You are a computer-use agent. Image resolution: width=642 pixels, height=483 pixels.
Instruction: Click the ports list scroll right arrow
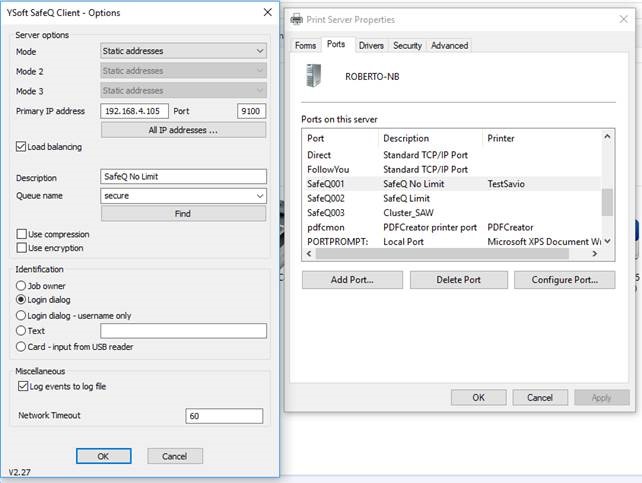coord(595,254)
